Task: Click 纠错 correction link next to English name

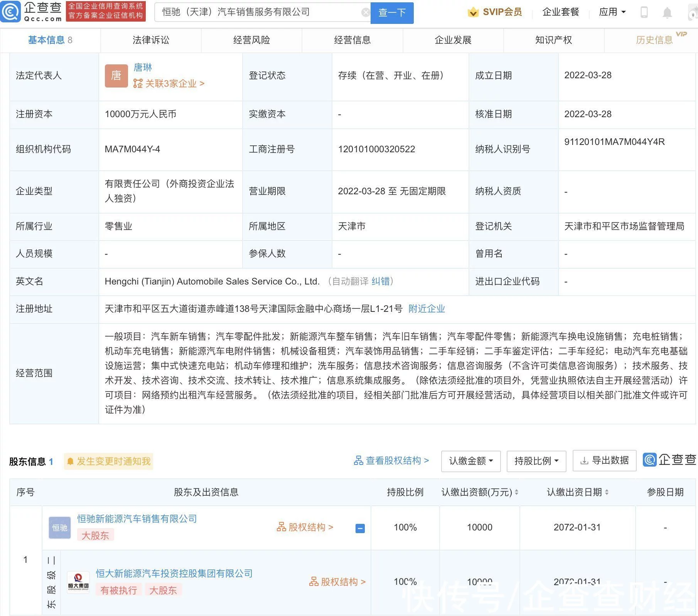Action: [x=381, y=281]
